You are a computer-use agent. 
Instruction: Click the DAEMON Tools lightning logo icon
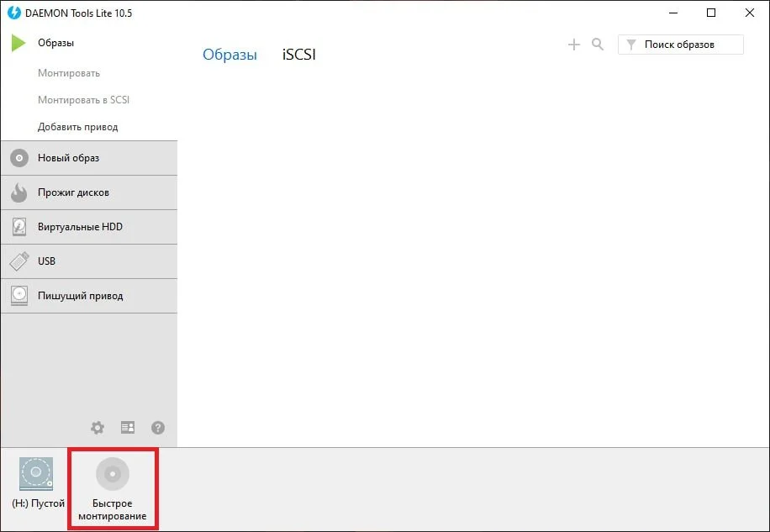(x=13, y=13)
